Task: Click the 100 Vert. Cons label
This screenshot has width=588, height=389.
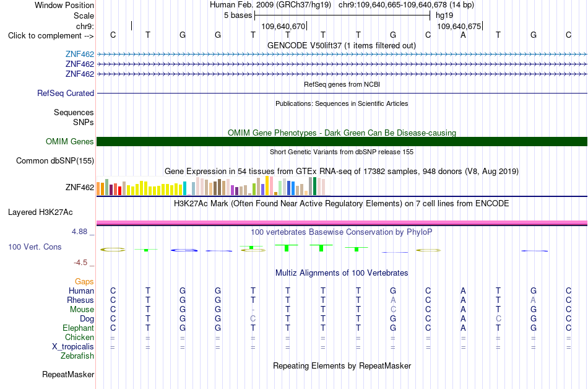Action: click(x=35, y=247)
